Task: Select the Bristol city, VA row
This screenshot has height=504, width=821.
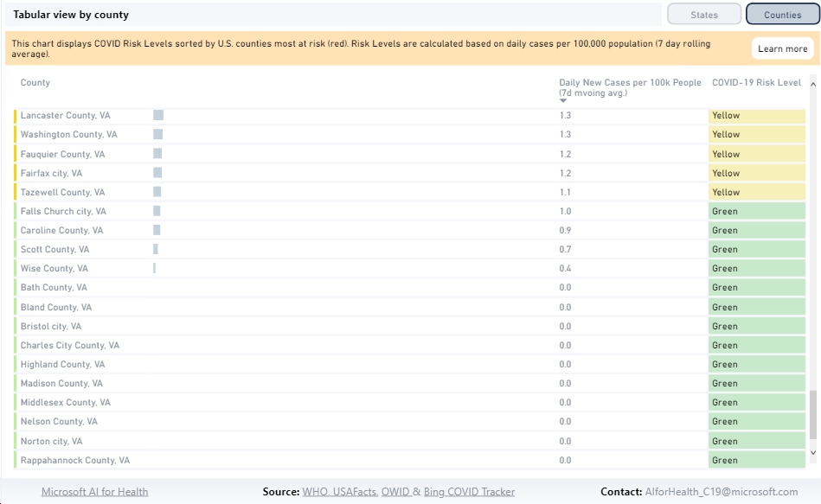Action: pos(409,326)
